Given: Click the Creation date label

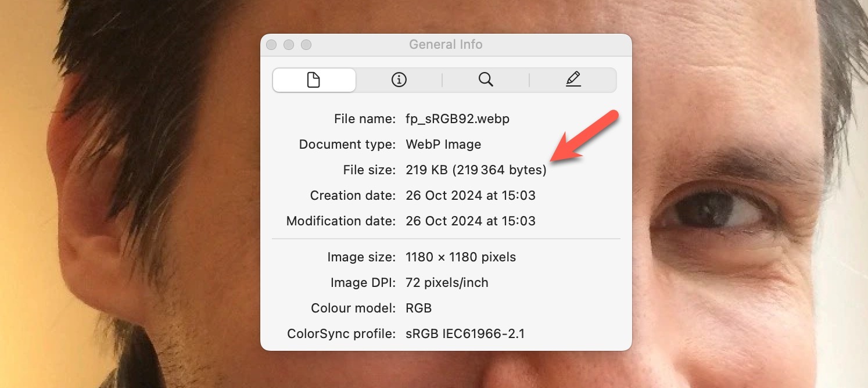Looking at the screenshot, I should (353, 195).
